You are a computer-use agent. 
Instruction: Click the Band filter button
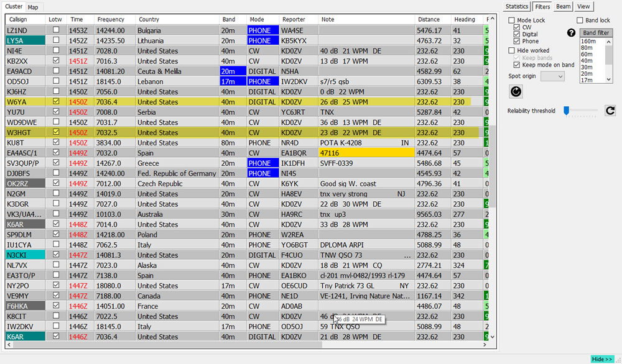point(596,33)
